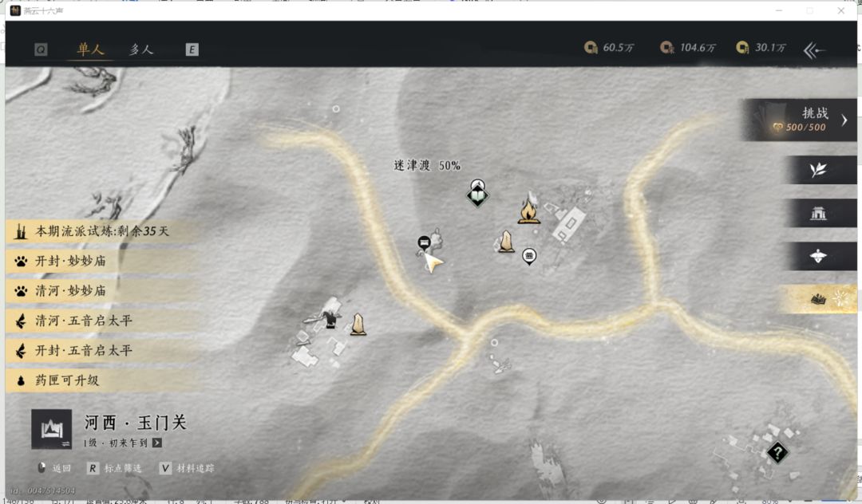Expand the 挑战 500/500 panel arrow
Image resolution: width=862 pixels, height=504 pixels.
click(x=844, y=120)
